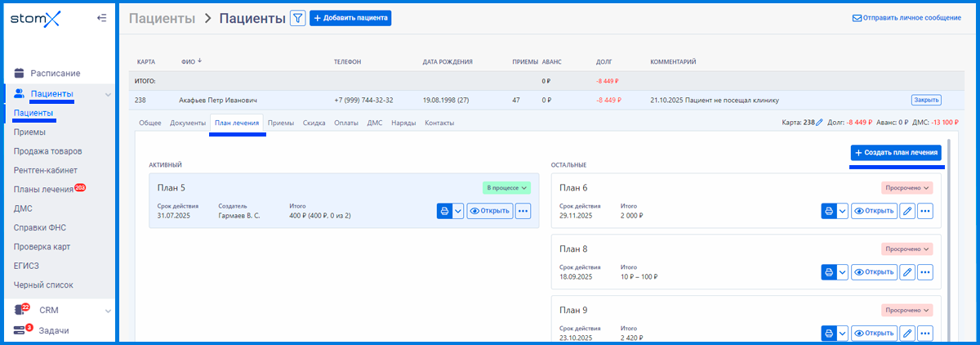Click the pencil edit icon for План 6
This screenshot has width=980, height=345.
point(906,211)
